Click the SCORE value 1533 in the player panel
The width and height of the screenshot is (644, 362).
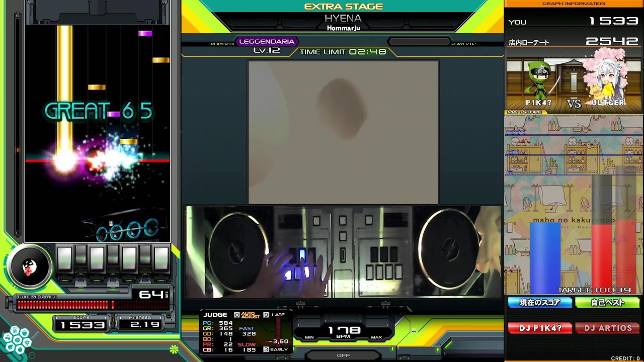pyautogui.click(x=83, y=325)
